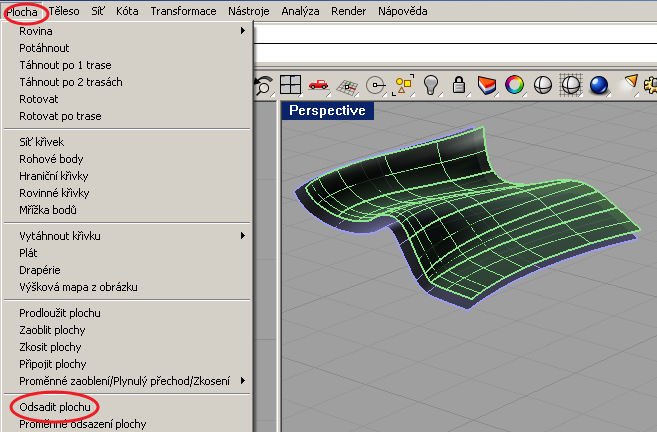Image resolution: width=657 pixels, height=432 pixels.
Task: Open the Kóta menu
Action: (x=127, y=11)
